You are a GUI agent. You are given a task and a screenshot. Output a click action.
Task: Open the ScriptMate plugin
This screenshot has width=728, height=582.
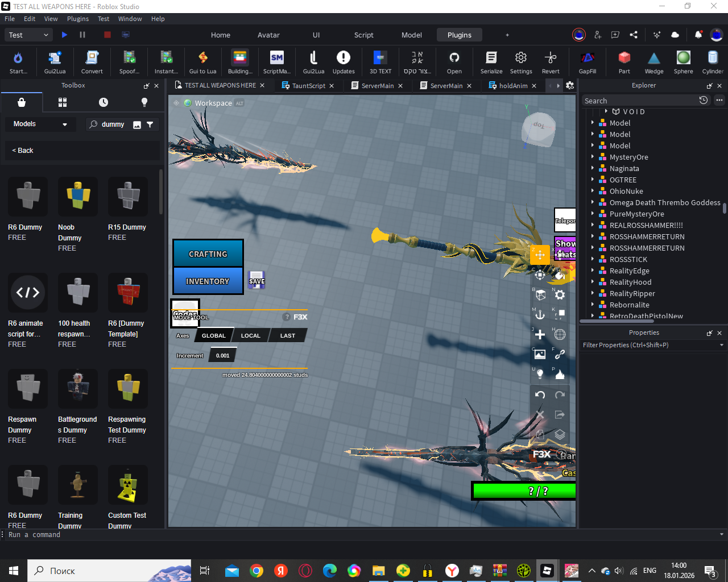[x=276, y=62]
